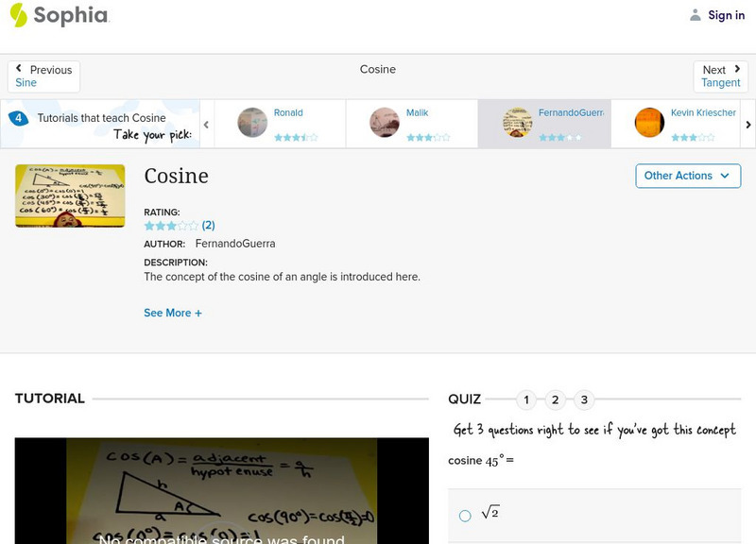Select FernandoGuerra's author avatar
Image resolution: width=756 pixels, height=544 pixels.
pyautogui.click(x=516, y=124)
